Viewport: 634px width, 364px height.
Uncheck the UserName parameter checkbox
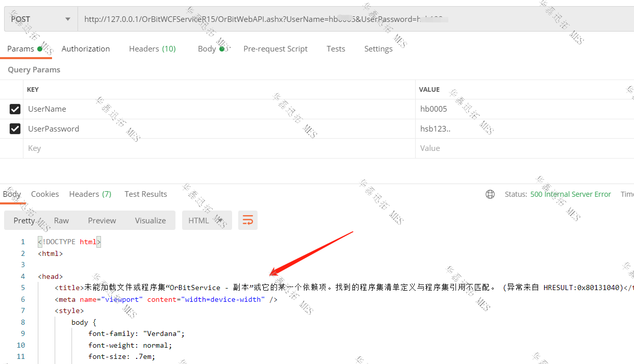coord(15,109)
